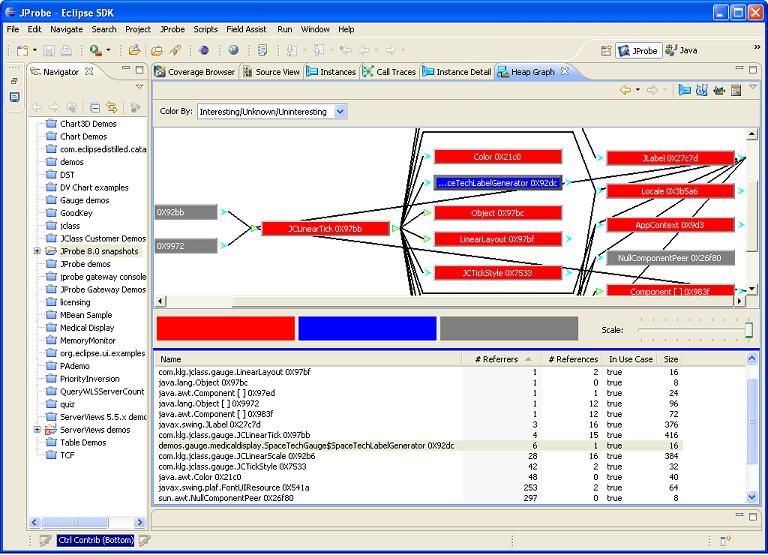The width and height of the screenshot is (768, 555).
Task: Click the green globe toolbar icon
Action: coord(234,50)
